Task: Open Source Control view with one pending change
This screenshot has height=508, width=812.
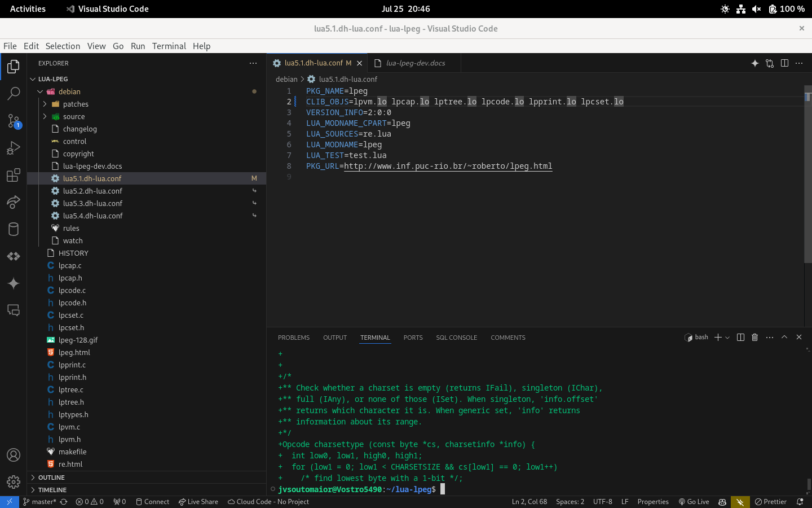Action: click(x=14, y=121)
